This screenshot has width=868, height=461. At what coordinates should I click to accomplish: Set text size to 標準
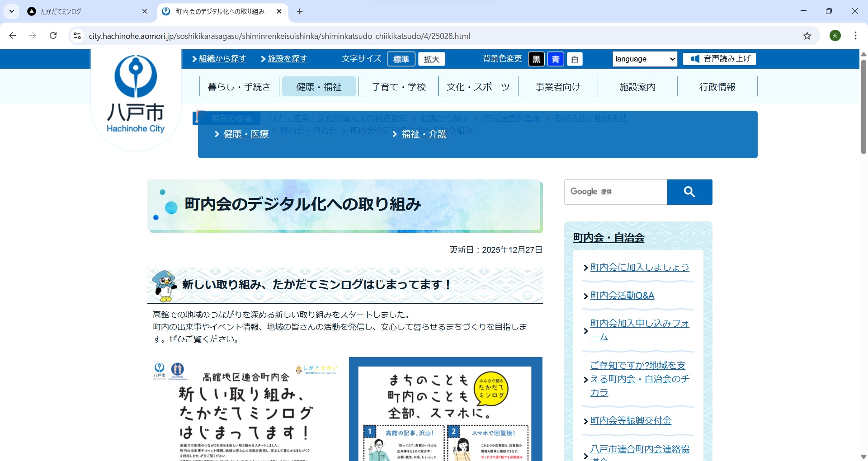(x=401, y=59)
